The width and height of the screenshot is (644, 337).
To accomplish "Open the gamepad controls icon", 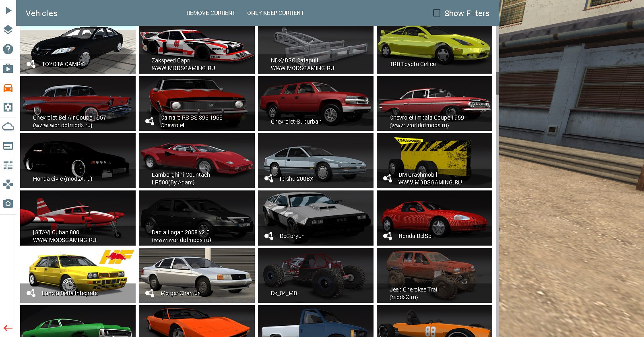I will [8, 184].
